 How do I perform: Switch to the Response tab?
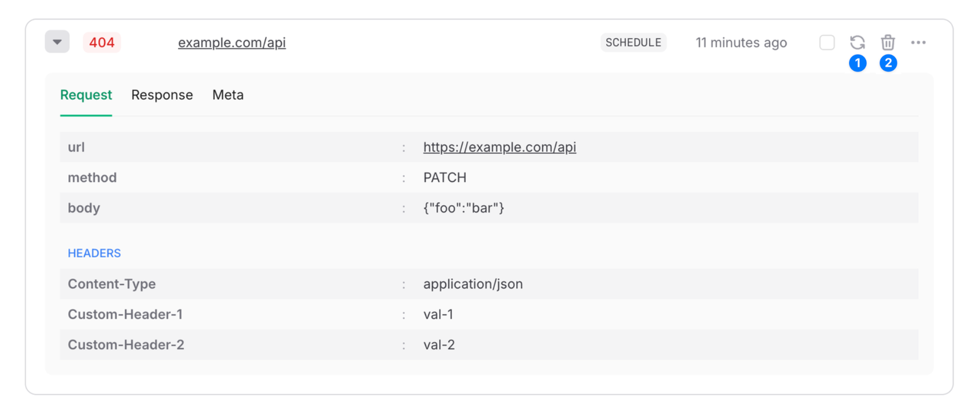coord(162,95)
